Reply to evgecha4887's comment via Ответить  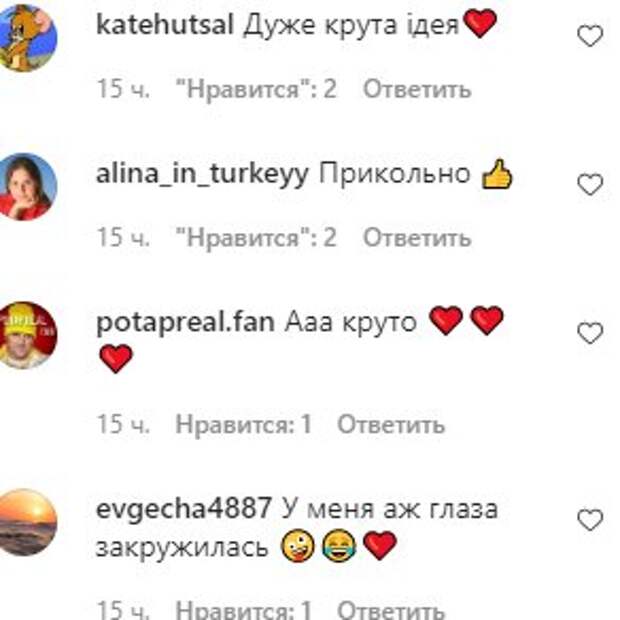tap(391, 610)
